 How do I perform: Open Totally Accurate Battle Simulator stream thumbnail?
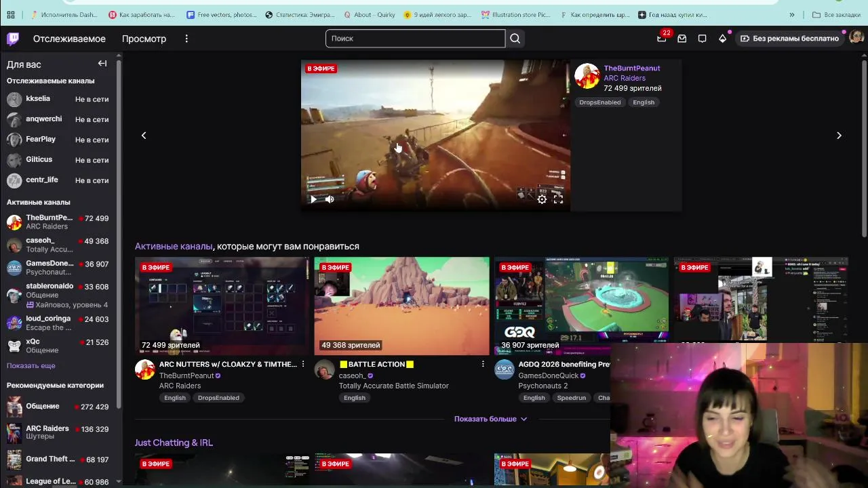pyautogui.click(x=401, y=306)
